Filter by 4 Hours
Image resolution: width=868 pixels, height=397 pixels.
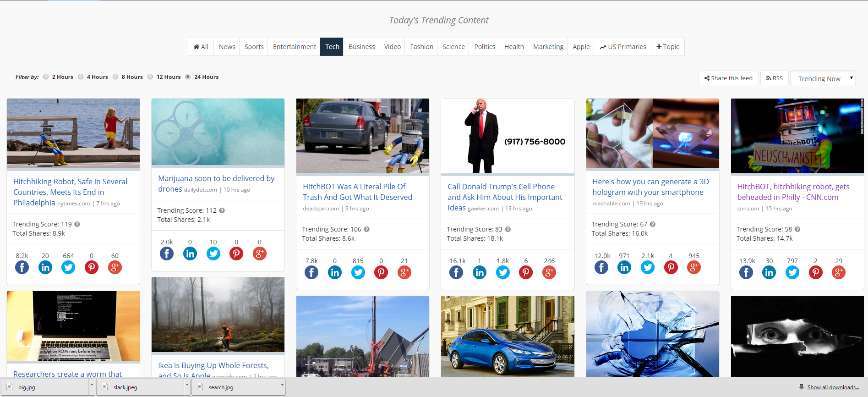click(x=81, y=77)
